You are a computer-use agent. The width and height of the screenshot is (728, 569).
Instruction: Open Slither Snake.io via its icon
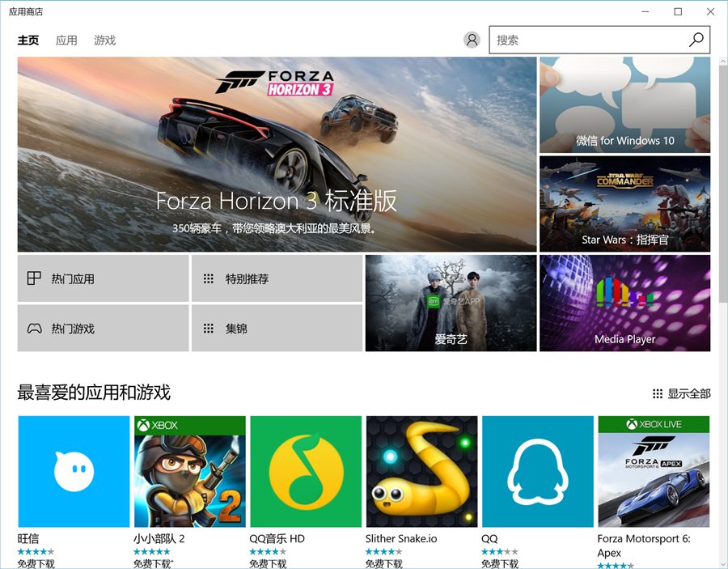tap(421, 471)
